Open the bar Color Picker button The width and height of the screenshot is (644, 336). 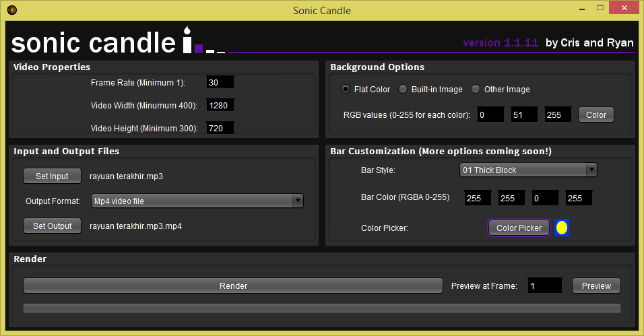pos(519,228)
